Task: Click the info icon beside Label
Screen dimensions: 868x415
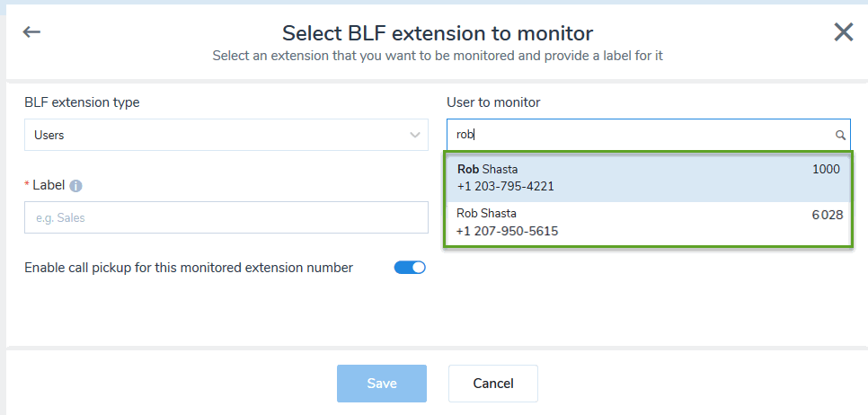Action: pyautogui.click(x=75, y=186)
